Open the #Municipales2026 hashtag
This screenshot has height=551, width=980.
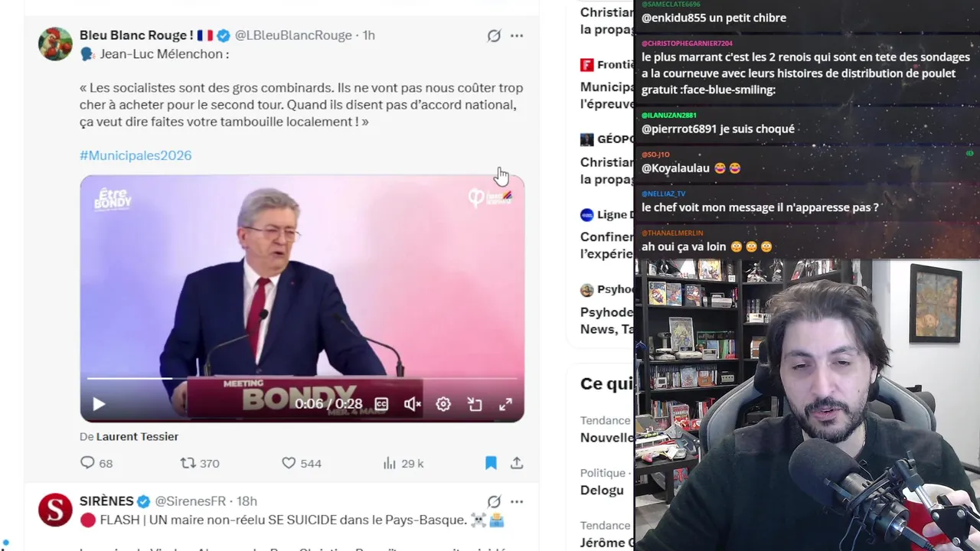coord(136,155)
